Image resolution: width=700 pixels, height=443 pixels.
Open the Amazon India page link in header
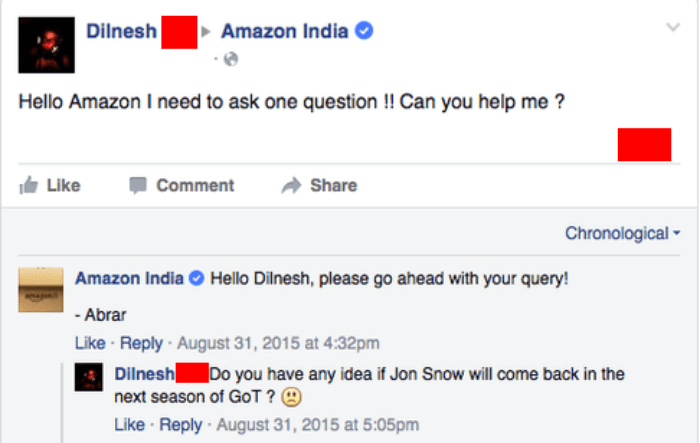pos(284,31)
